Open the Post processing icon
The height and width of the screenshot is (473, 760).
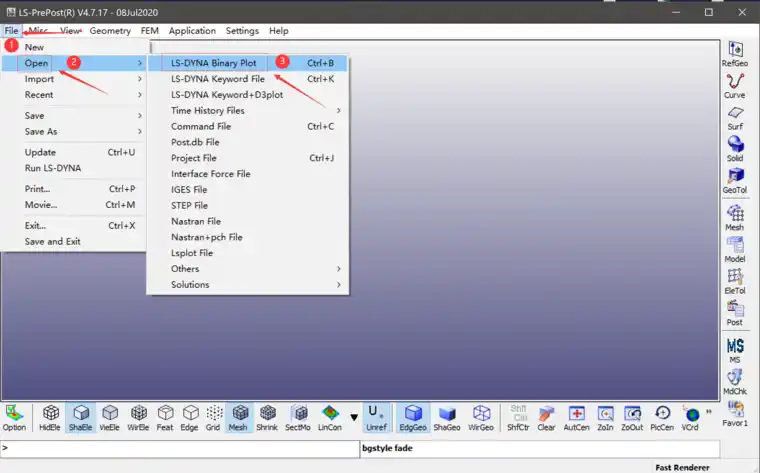(735, 313)
